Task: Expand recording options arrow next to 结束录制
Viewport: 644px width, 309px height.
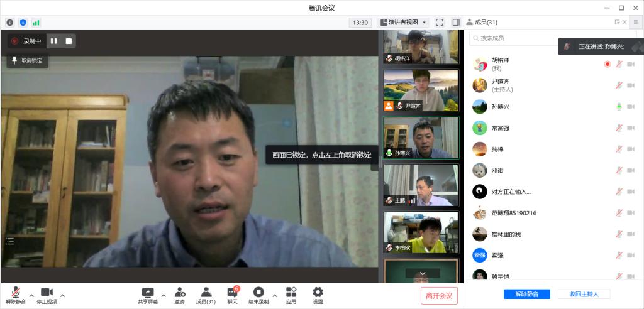Action: [x=274, y=295]
